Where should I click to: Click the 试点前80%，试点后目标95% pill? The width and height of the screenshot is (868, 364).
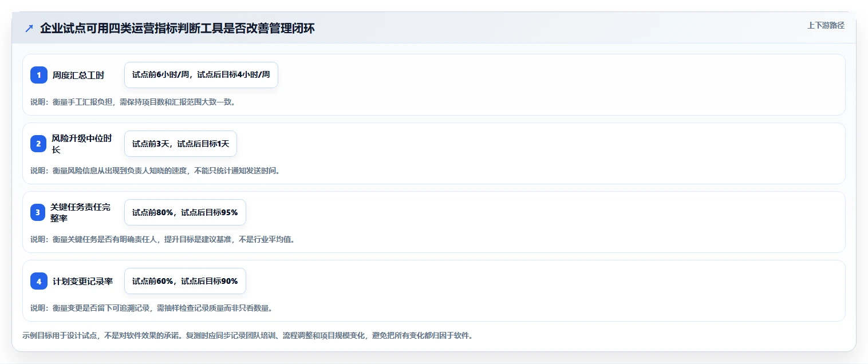[x=185, y=212]
